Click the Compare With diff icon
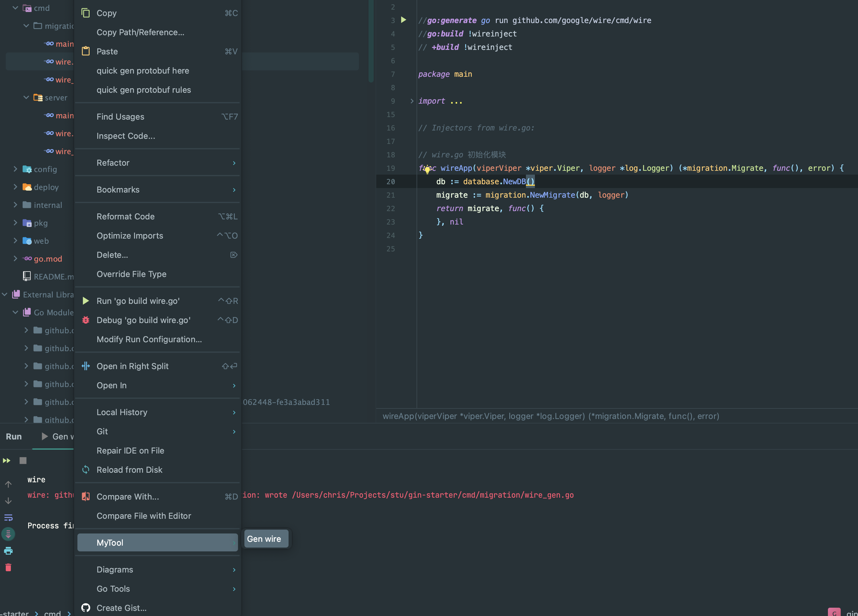The width and height of the screenshot is (858, 616). (x=86, y=496)
